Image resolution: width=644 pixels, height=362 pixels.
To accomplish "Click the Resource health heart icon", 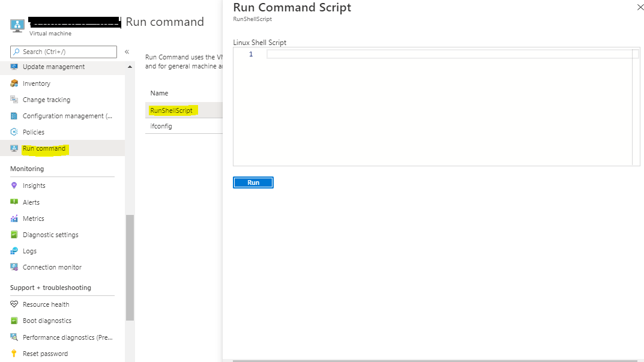I will pyautogui.click(x=14, y=304).
